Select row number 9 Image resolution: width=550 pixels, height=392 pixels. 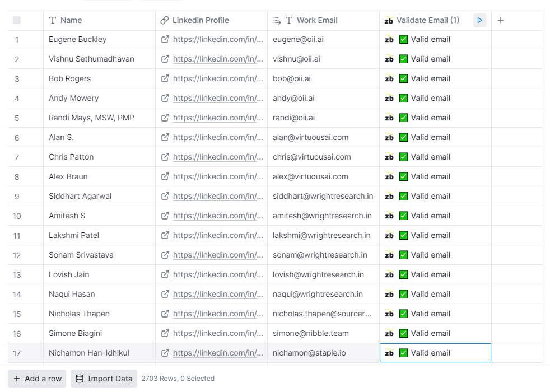tap(17, 197)
